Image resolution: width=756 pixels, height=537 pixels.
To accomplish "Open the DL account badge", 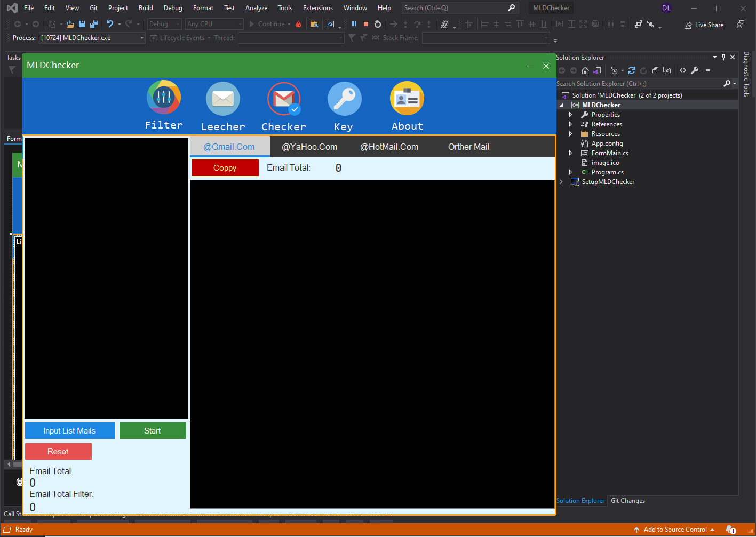I will pos(666,8).
